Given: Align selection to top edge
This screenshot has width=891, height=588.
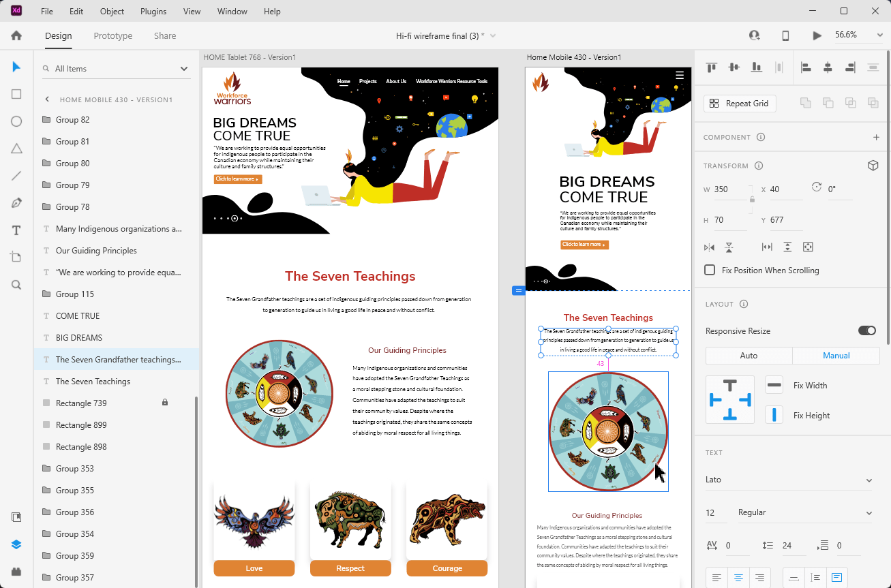Looking at the screenshot, I should click(711, 67).
